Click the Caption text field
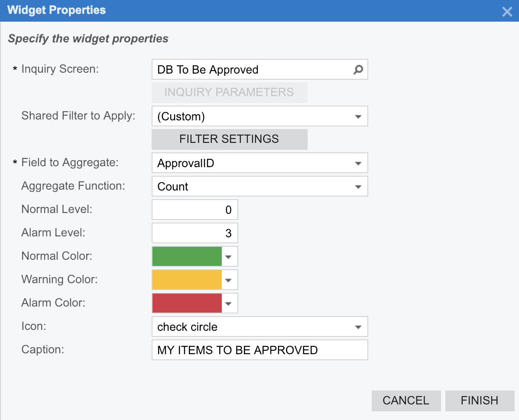Screen dimensions: 519x420 [259, 350]
